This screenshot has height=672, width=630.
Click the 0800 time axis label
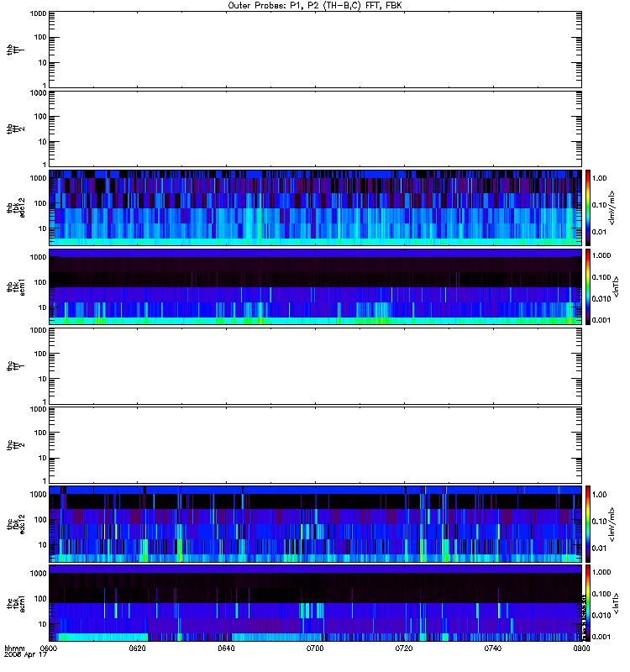click(x=581, y=648)
